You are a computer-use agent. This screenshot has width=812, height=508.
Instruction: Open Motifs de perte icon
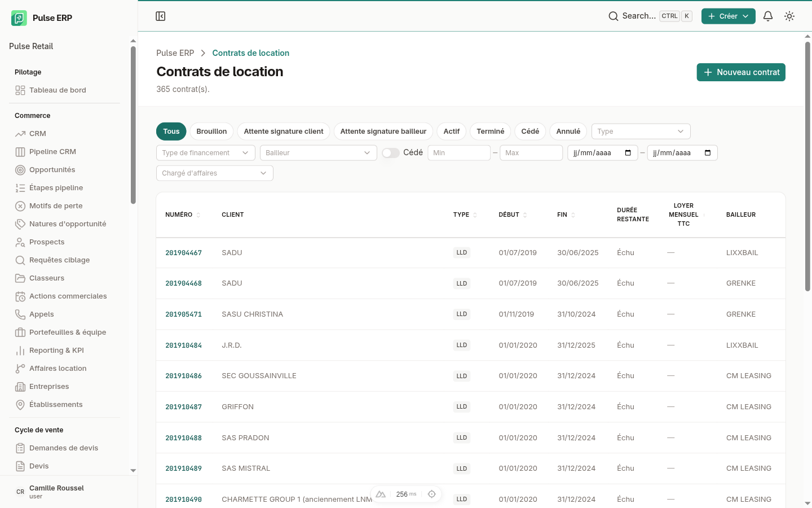click(20, 206)
